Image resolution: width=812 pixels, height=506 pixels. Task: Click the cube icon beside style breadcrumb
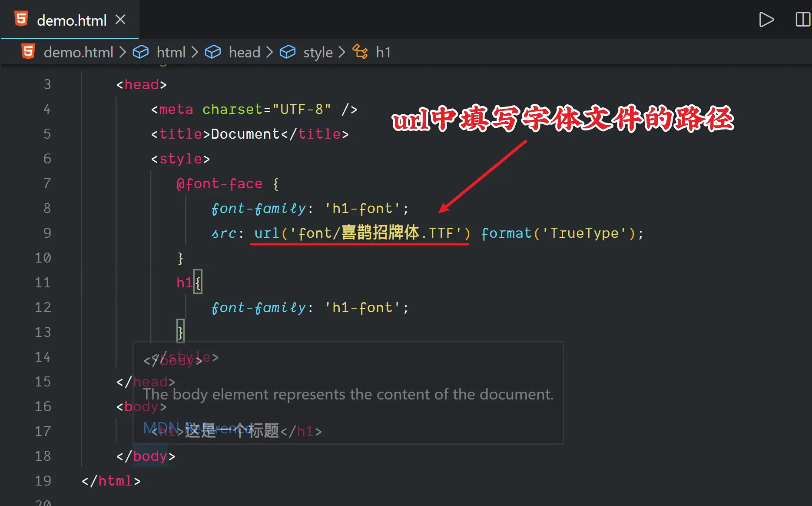coord(288,52)
